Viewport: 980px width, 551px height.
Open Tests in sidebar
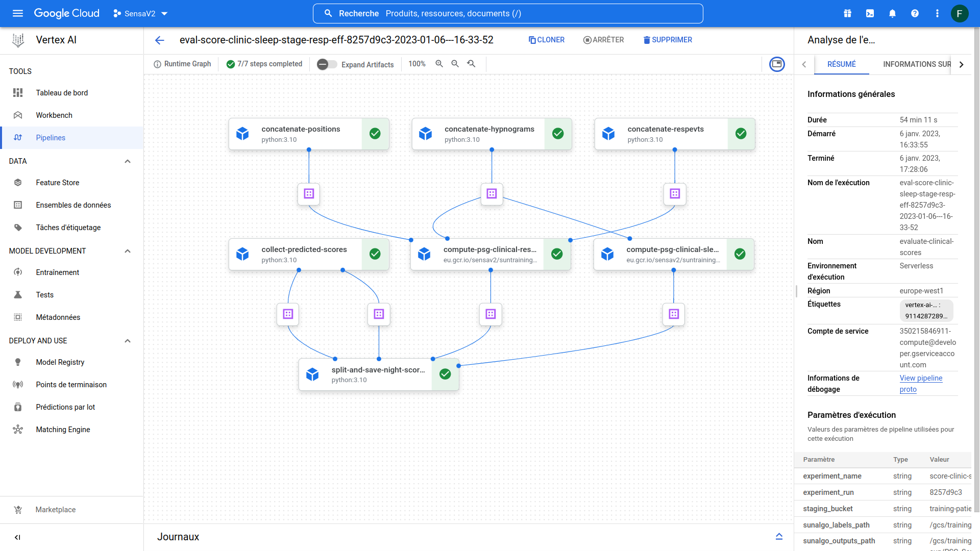coord(71,295)
